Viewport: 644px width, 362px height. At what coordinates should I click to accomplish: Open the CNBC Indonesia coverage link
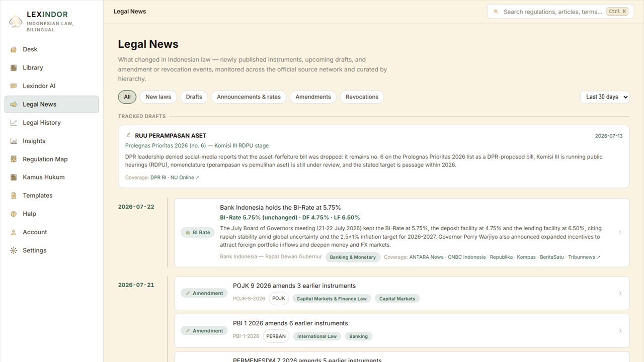467,257
